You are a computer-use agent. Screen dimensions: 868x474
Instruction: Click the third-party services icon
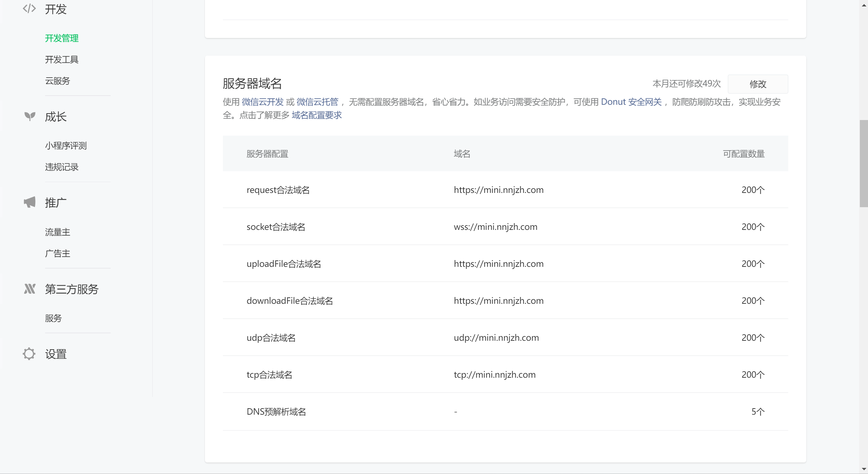pos(30,289)
